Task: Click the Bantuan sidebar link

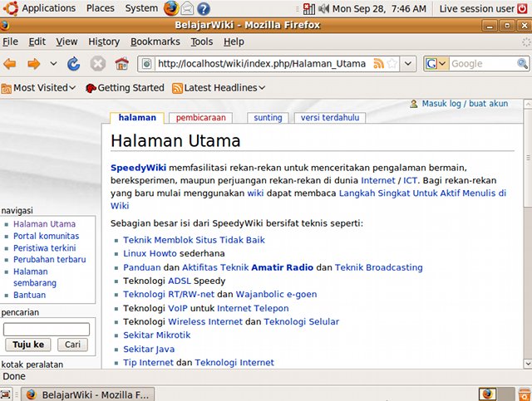Action: (30, 295)
